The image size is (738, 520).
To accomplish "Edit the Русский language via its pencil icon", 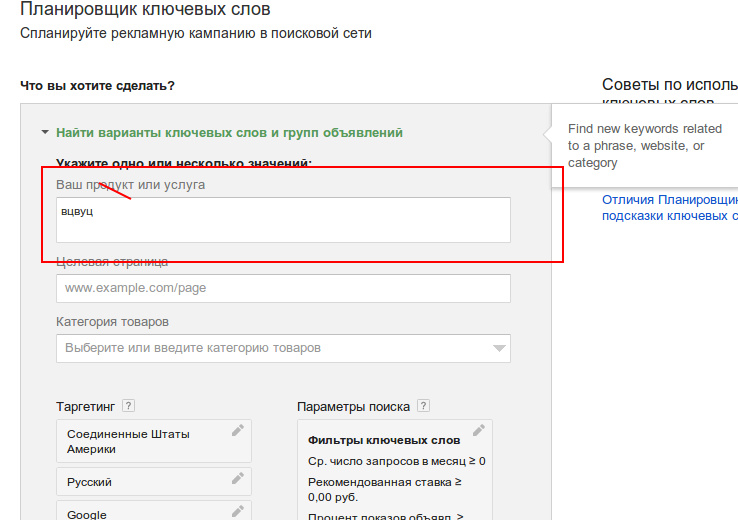I will click(237, 478).
